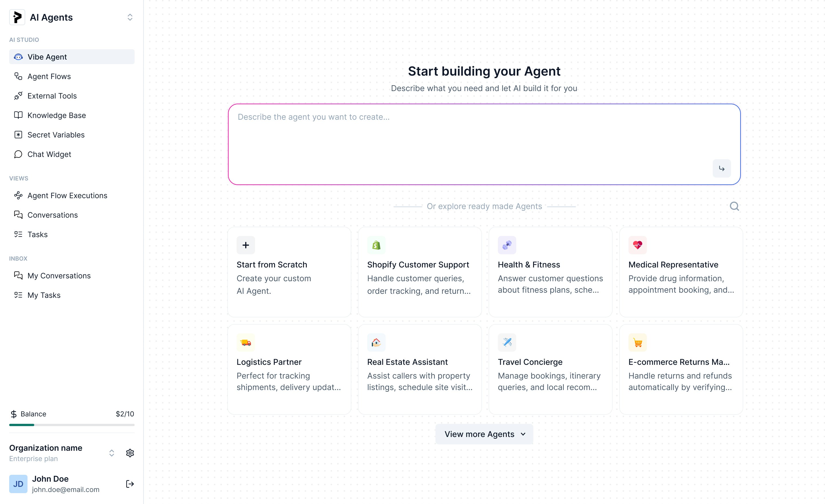Choose the E-commerce Returns agent card
Screen dimensions: 825x504
pyautogui.click(x=681, y=369)
